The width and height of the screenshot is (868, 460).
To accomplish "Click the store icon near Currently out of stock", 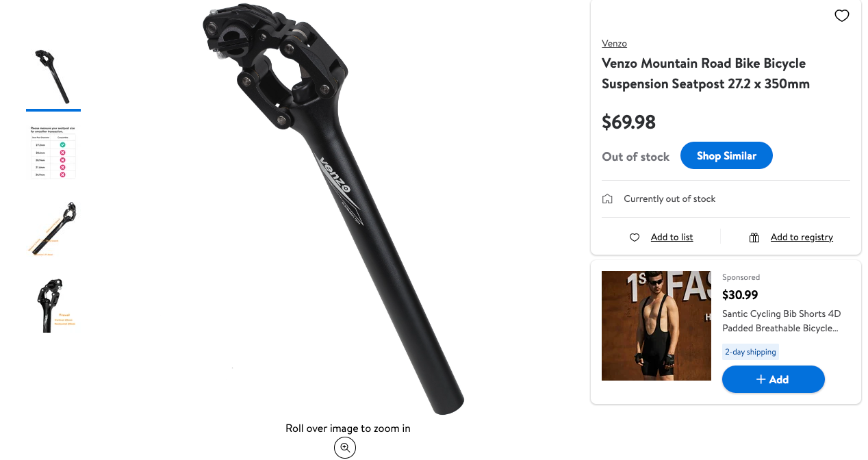I will click(x=607, y=199).
